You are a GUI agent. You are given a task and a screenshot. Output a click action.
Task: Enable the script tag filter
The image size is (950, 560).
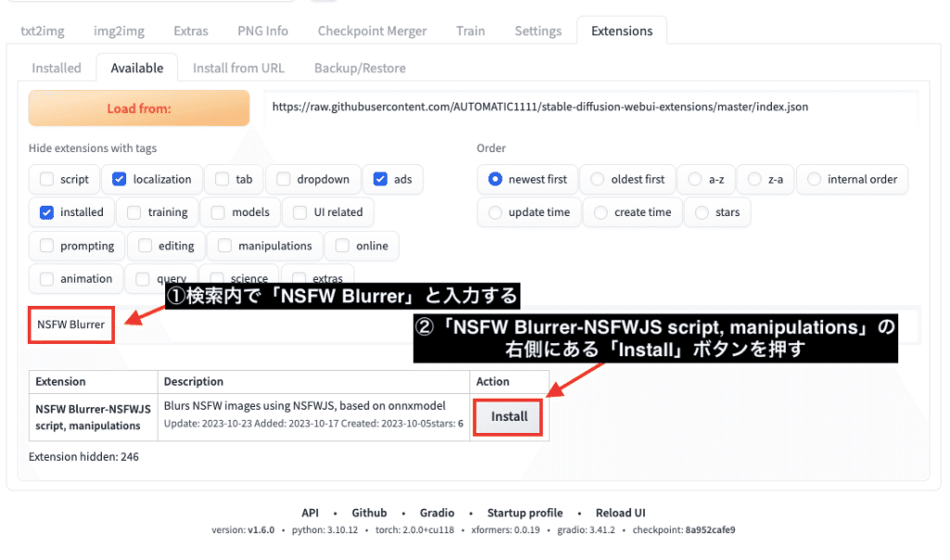[45, 179]
